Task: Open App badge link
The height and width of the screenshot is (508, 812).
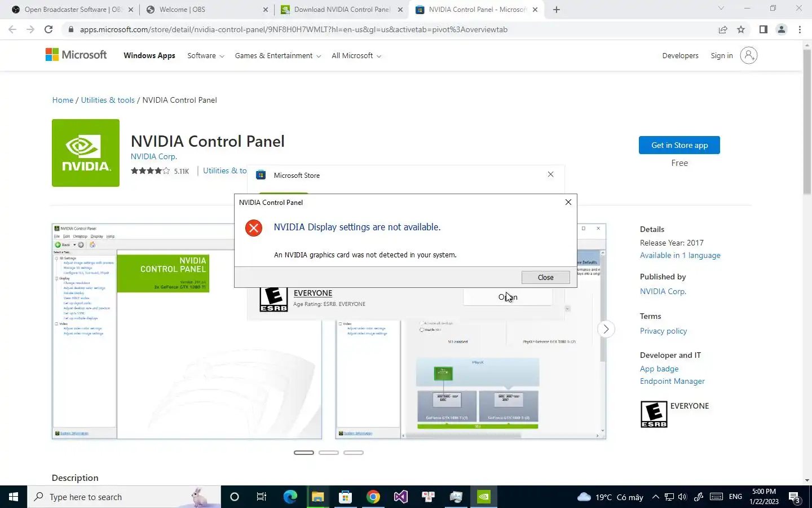Action: [659, 369]
